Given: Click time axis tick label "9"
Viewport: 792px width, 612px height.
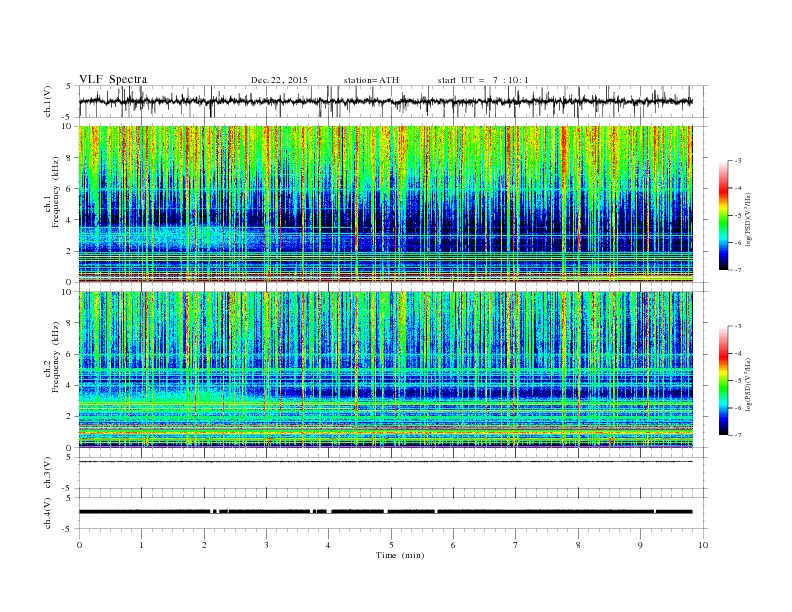Looking at the screenshot, I should click(640, 545).
